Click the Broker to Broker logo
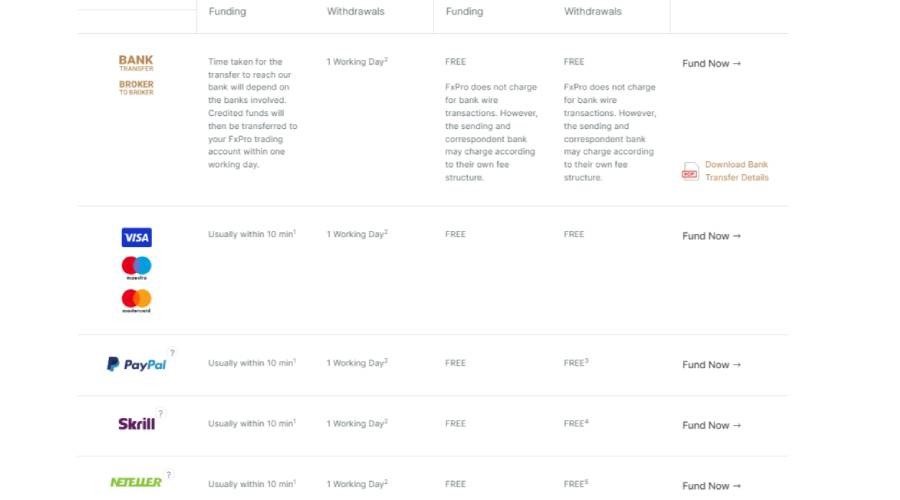This screenshot has width=900, height=500. (x=136, y=87)
